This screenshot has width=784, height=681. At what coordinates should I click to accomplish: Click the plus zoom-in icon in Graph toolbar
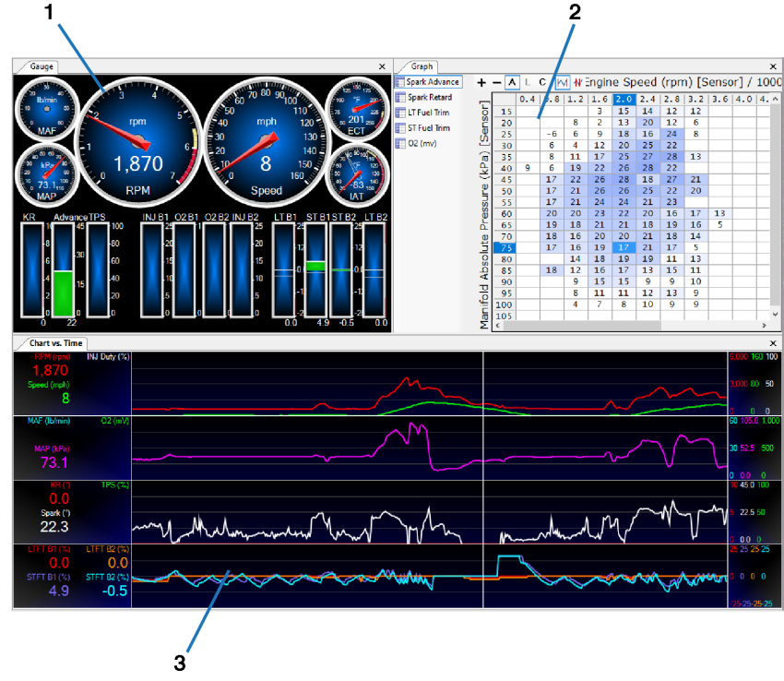(x=481, y=82)
